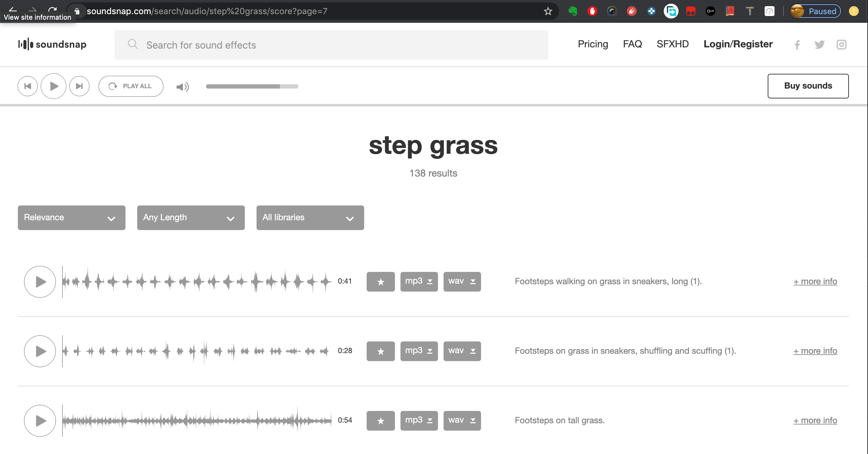Open the FAQ menu item

coord(632,44)
